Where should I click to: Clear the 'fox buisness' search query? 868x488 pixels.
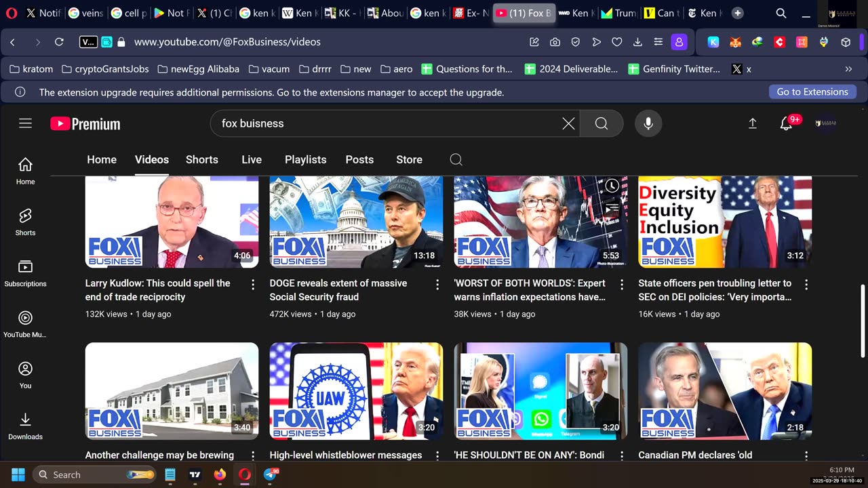(568, 123)
